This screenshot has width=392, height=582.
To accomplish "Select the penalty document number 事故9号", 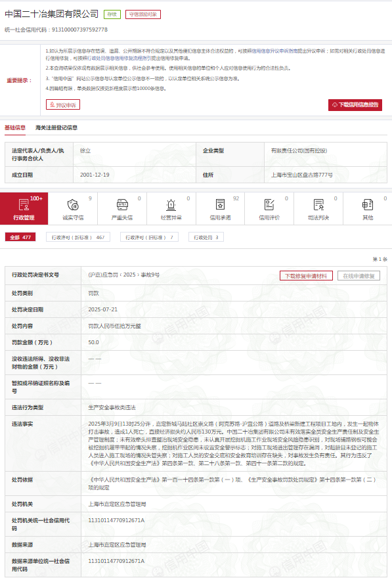I will pyautogui.click(x=124, y=275).
